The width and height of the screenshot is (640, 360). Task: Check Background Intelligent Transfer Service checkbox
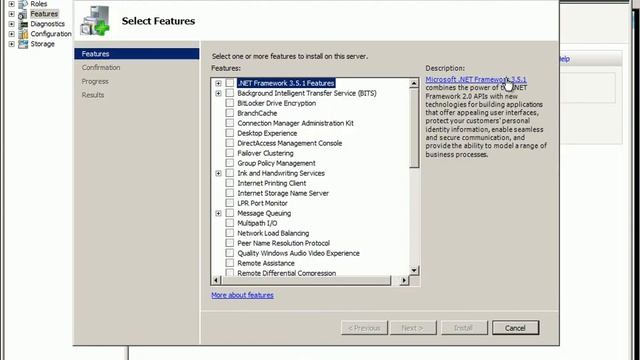coord(230,93)
